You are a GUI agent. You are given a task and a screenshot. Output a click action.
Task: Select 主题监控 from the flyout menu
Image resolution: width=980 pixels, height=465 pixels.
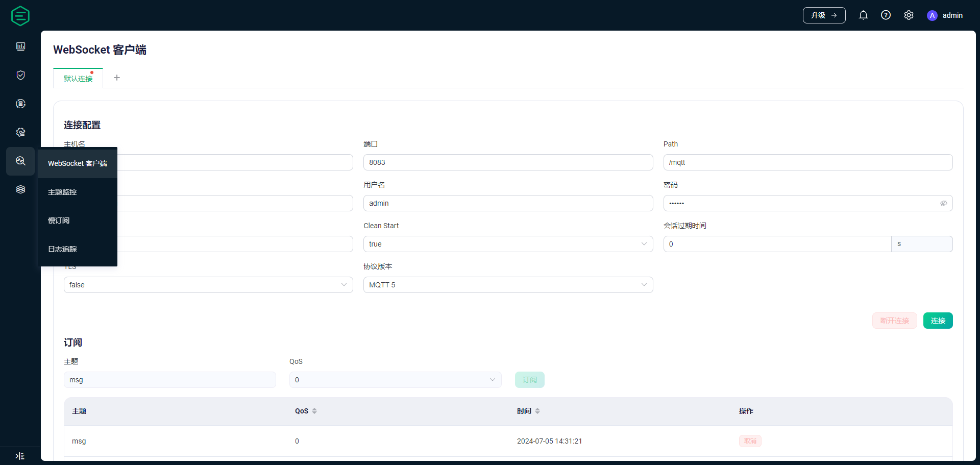tap(62, 192)
